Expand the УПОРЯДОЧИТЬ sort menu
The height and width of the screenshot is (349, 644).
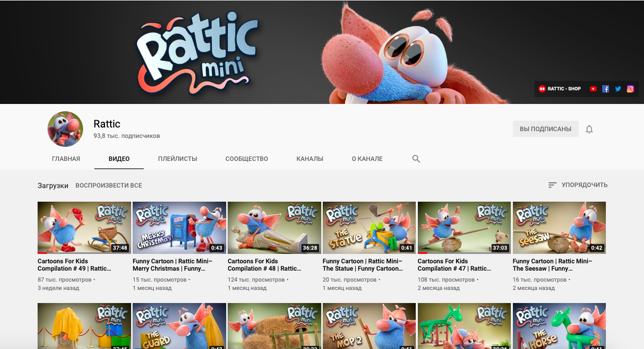coord(578,185)
